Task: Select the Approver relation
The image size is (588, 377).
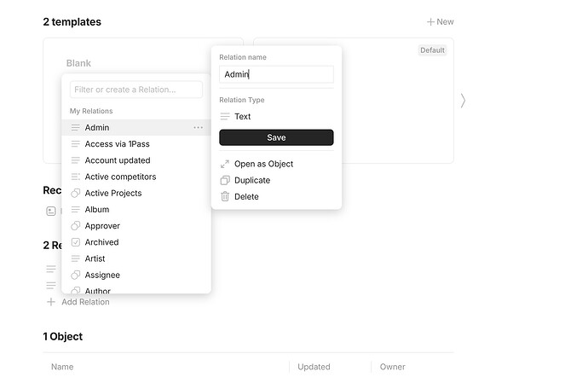Action: tap(136, 226)
